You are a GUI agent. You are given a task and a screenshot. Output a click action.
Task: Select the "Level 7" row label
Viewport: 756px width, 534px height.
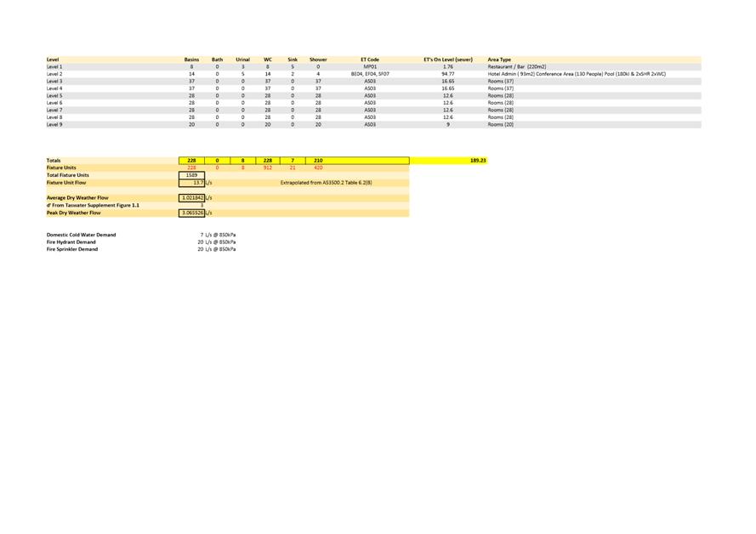(x=54, y=111)
